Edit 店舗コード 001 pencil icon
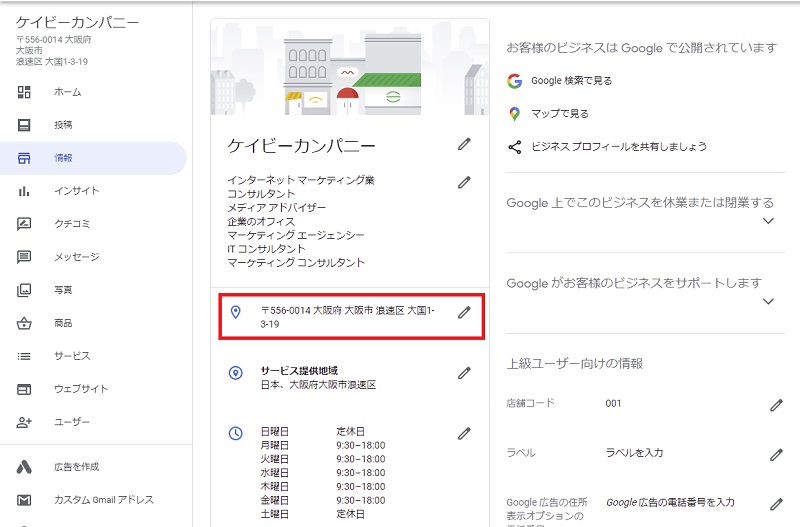The width and height of the screenshot is (800, 527). point(776,406)
